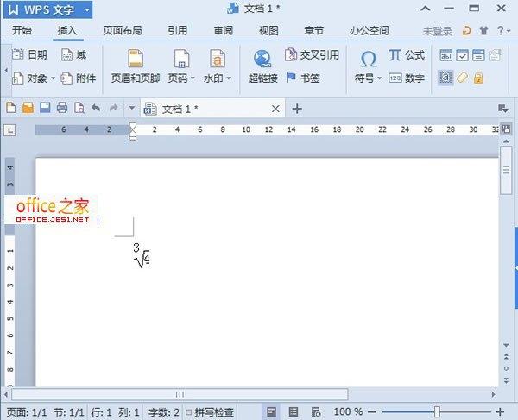The width and height of the screenshot is (518, 420).
Task: Expand the quick access toolbar dropdown
Action: coord(131,108)
